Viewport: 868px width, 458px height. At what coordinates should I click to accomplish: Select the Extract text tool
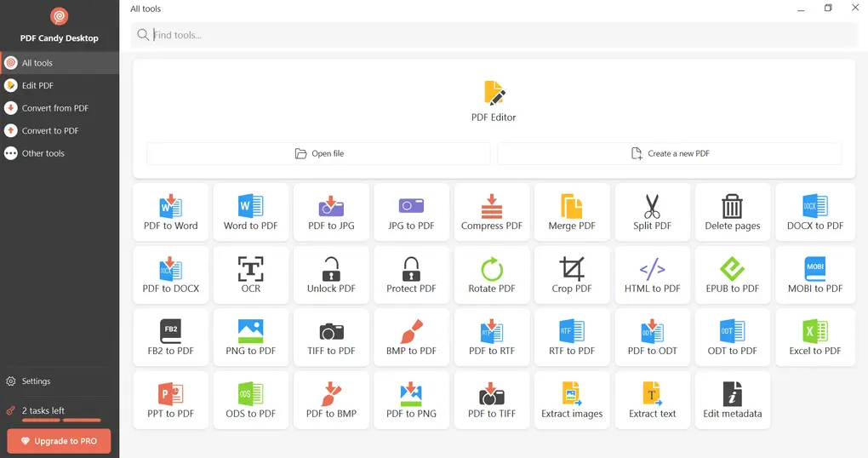tap(652, 400)
